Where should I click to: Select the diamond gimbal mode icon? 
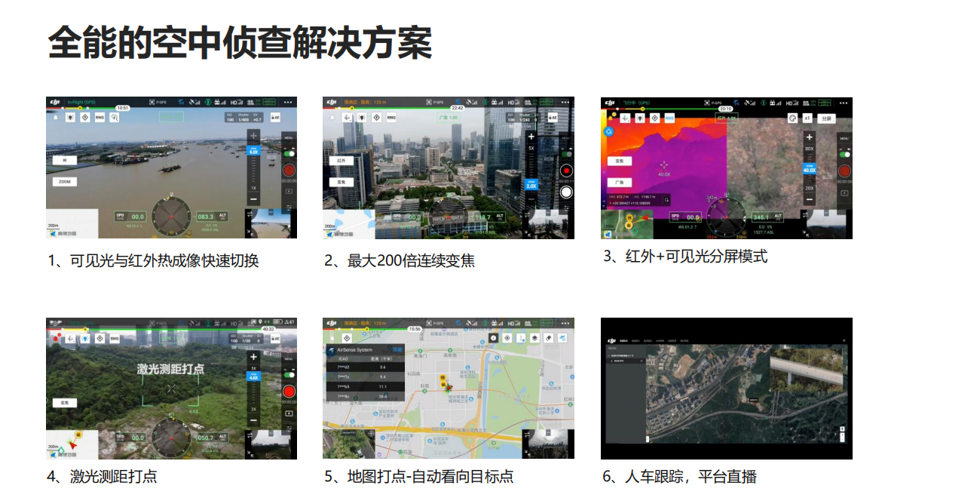coord(85,117)
